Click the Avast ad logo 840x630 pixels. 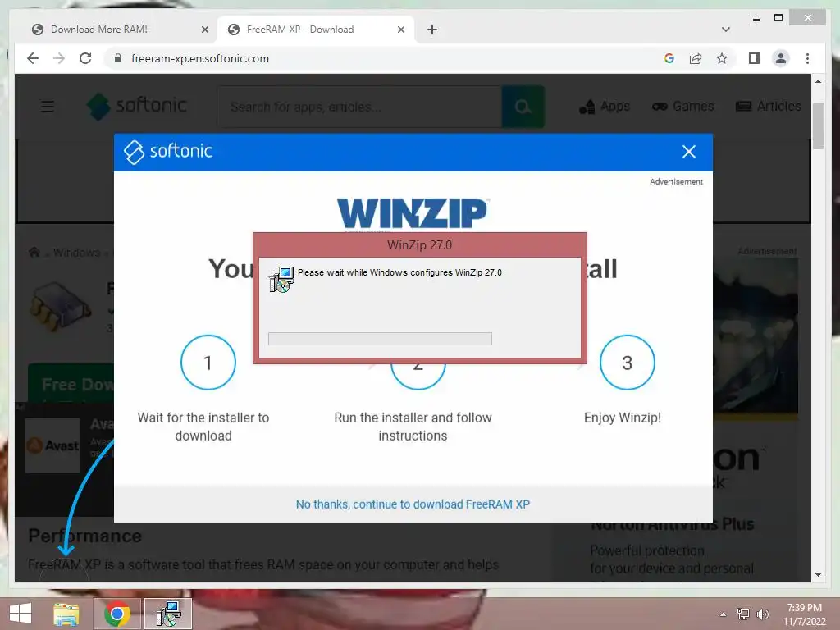(x=52, y=445)
